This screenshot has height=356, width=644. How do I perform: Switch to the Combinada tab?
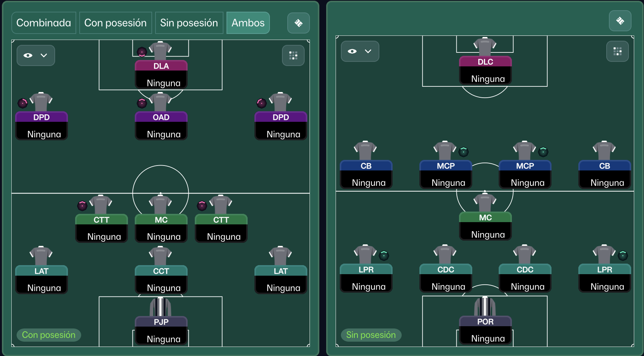coord(44,23)
